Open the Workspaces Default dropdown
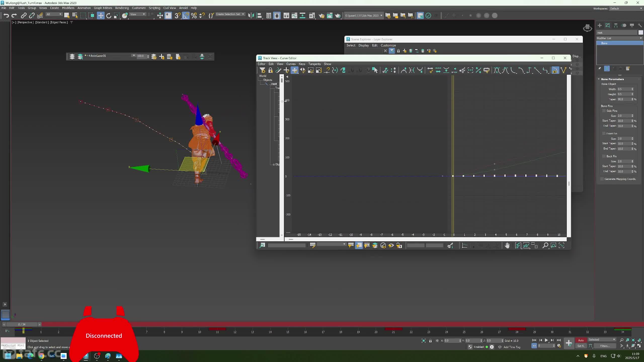This screenshot has height=362, width=644. tap(626, 9)
